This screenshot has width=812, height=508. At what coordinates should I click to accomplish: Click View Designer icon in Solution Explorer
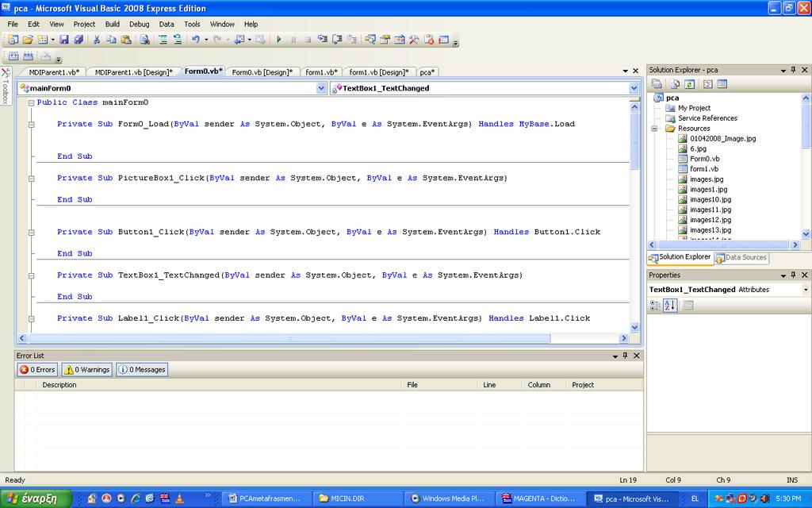coord(722,84)
